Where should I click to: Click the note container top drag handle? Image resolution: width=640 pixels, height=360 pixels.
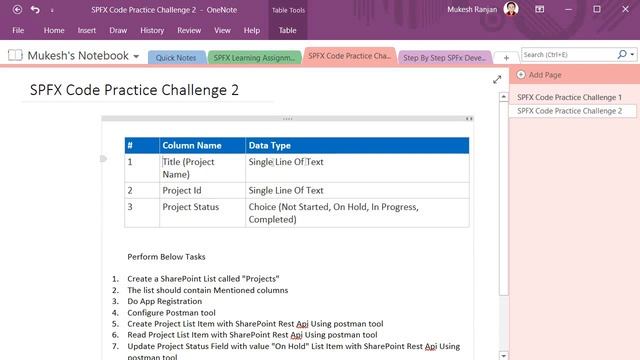(287, 119)
